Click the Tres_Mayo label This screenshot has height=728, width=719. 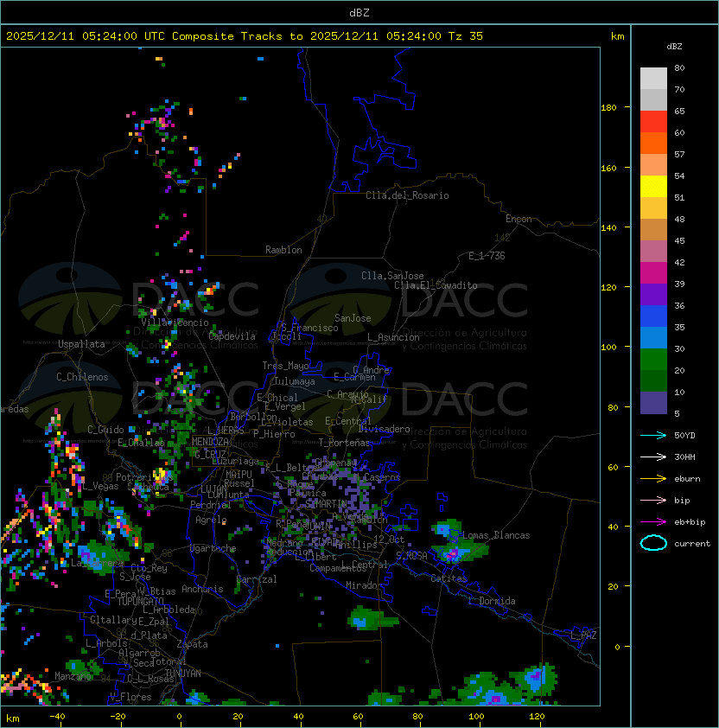pyautogui.click(x=285, y=367)
